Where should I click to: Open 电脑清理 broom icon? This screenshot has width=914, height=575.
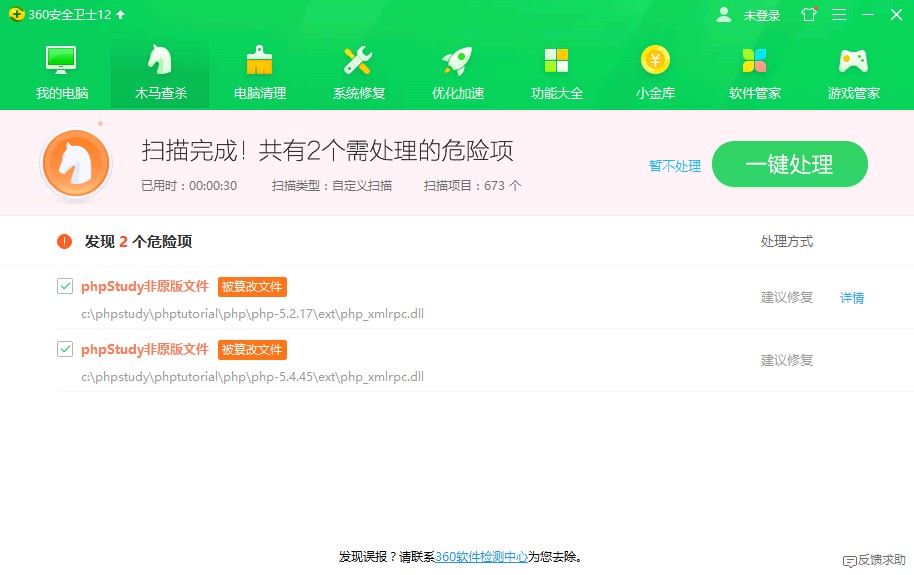click(x=259, y=60)
